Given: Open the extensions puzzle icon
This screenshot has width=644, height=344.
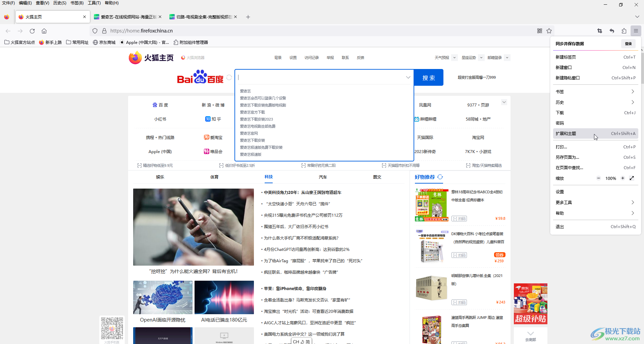Looking at the screenshot, I should pyautogui.click(x=624, y=31).
